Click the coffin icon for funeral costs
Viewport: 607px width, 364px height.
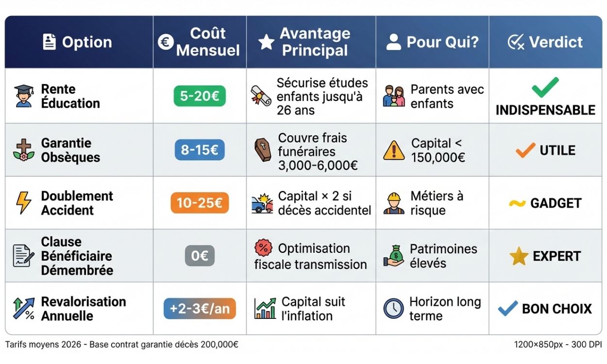(x=263, y=149)
